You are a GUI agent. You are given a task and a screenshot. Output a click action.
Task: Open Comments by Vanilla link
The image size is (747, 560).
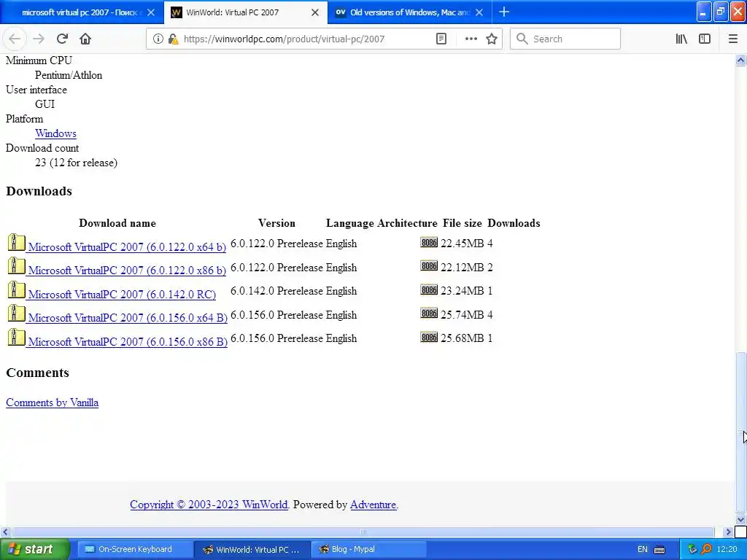[53, 402]
